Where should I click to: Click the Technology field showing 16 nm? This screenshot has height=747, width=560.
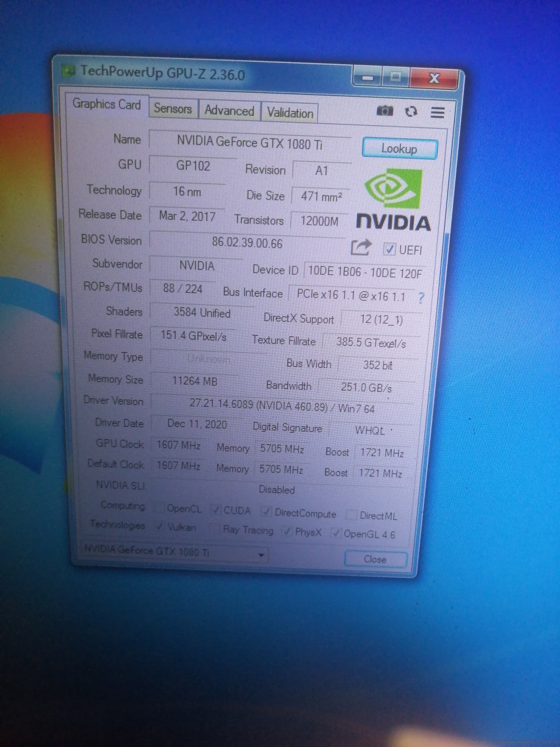[x=187, y=191]
